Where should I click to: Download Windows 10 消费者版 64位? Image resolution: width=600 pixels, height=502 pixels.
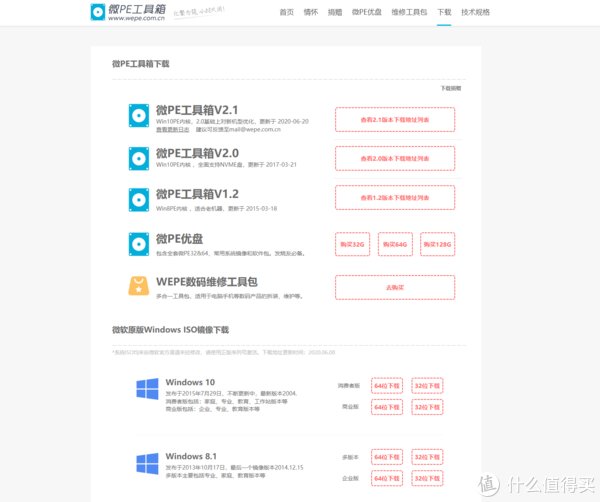387,386
